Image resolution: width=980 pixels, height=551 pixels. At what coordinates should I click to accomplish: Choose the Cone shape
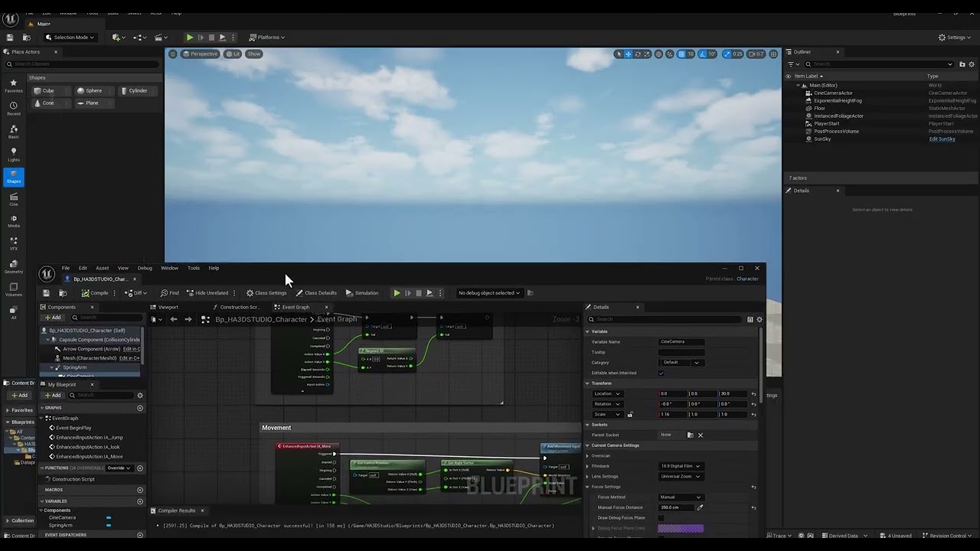[51, 103]
